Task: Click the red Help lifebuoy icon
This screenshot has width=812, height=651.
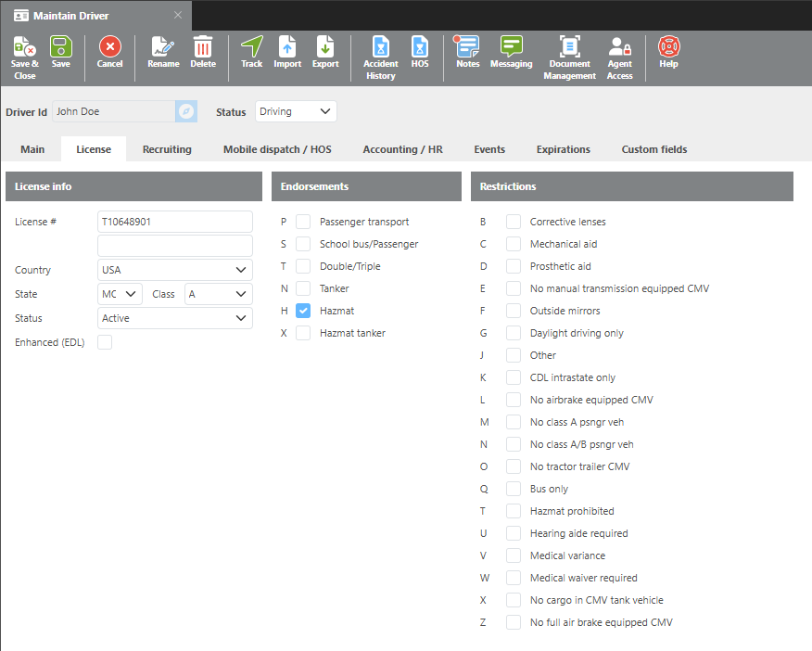Action: [668, 46]
